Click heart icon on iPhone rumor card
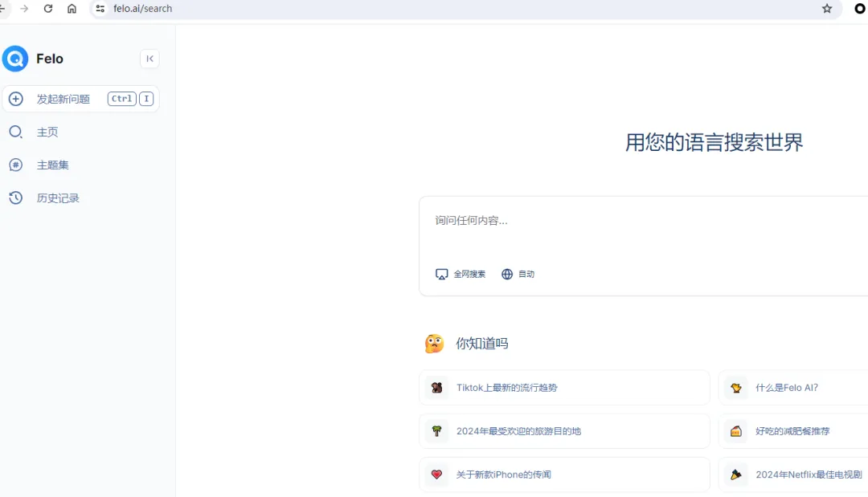This screenshot has width=868, height=497. [x=436, y=475]
